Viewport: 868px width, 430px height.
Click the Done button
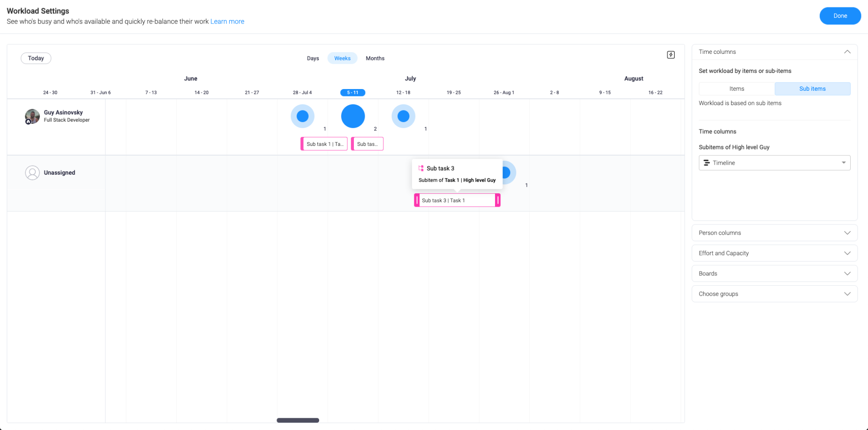point(840,16)
